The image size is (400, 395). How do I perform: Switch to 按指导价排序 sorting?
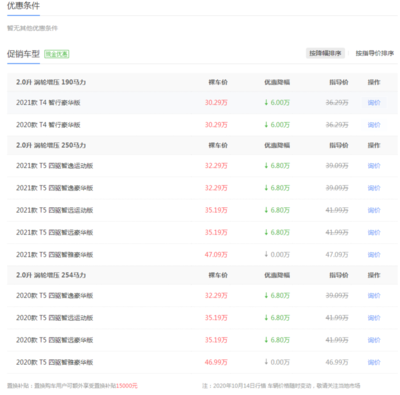[375, 53]
